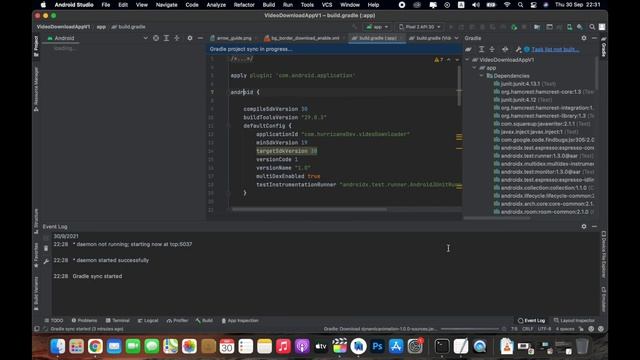This screenshot has width=640, height=360.
Task: Open the Refactor menu
Action: (x=244, y=5)
